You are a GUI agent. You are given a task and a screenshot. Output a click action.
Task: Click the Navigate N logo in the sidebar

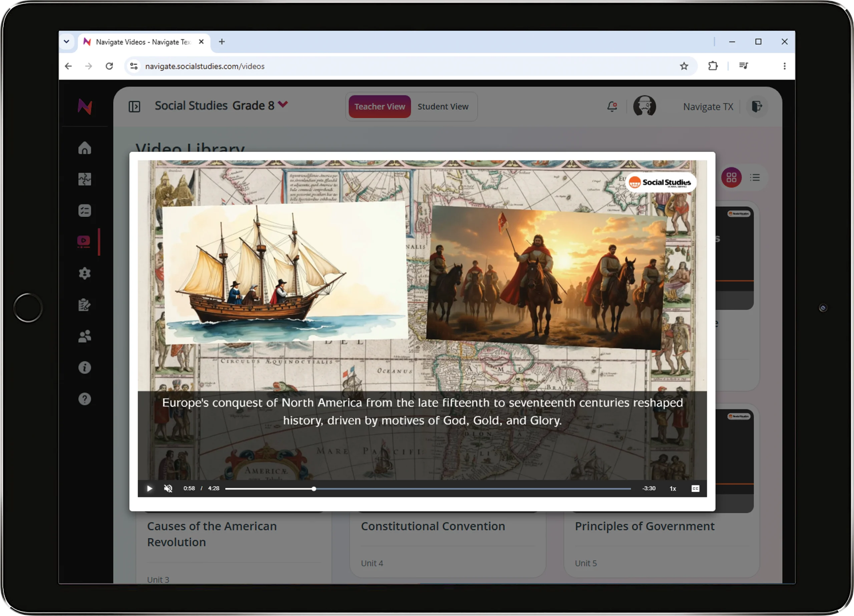(85, 106)
